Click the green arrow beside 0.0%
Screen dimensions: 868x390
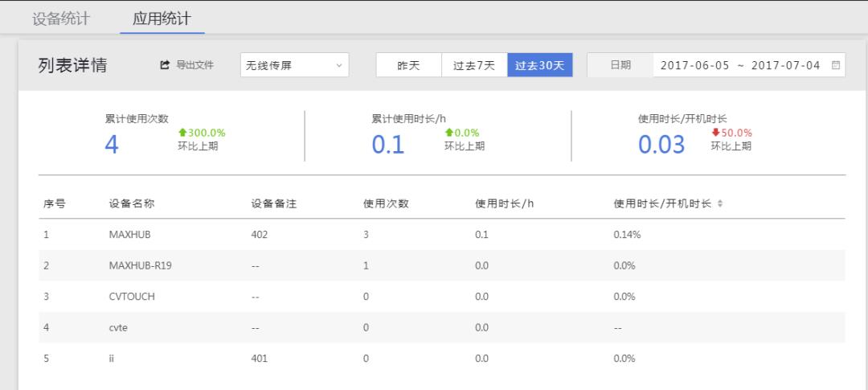[448, 133]
